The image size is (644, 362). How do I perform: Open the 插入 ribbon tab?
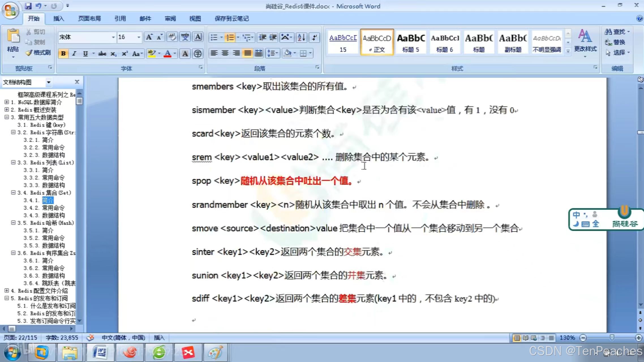click(x=59, y=19)
